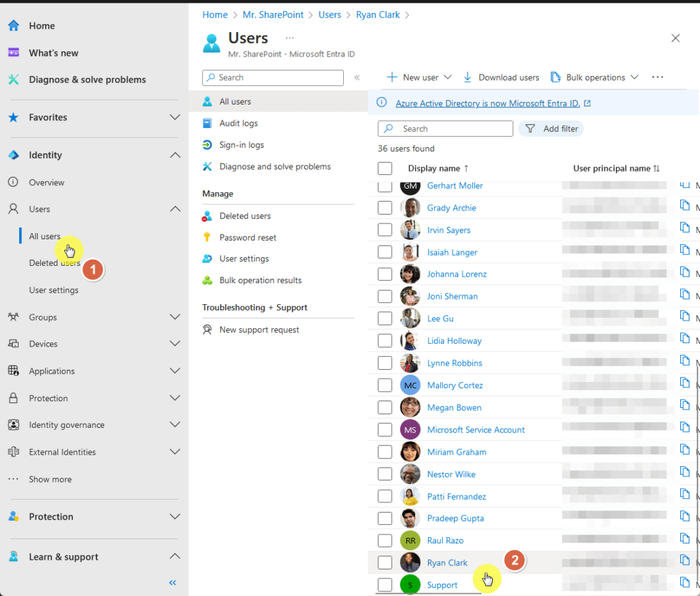The width and height of the screenshot is (700, 596).
Task: Open the Bulk operations dropdown arrow
Action: 634,77
